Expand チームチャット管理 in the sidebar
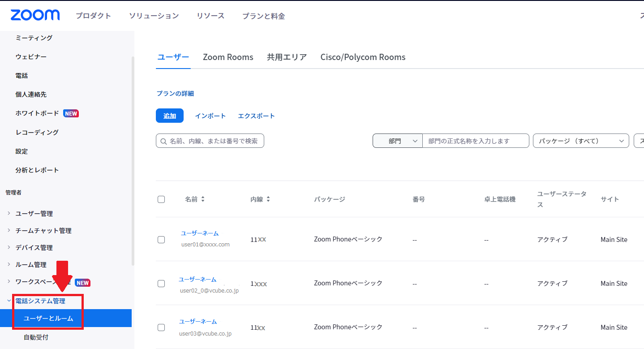Image resolution: width=644 pixels, height=349 pixels. coord(9,230)
